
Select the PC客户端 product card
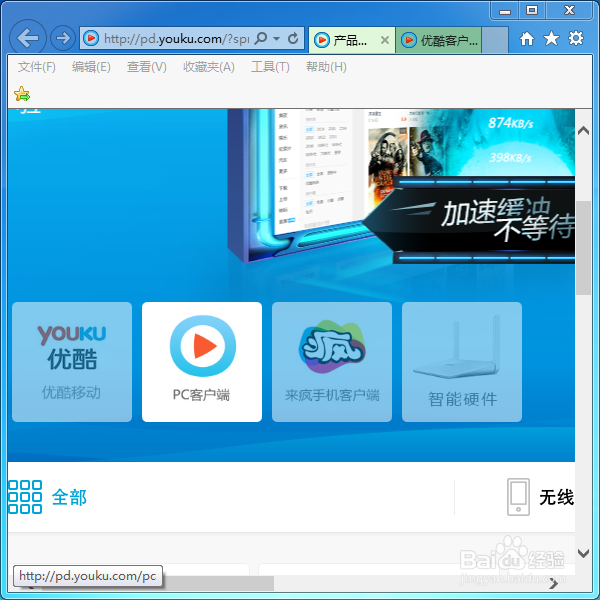[202, 362]
